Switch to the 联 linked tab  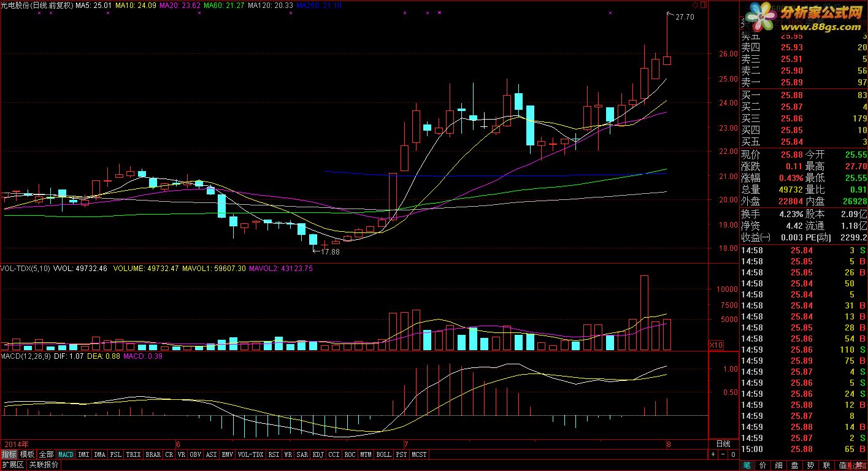[x=826, y=465]
